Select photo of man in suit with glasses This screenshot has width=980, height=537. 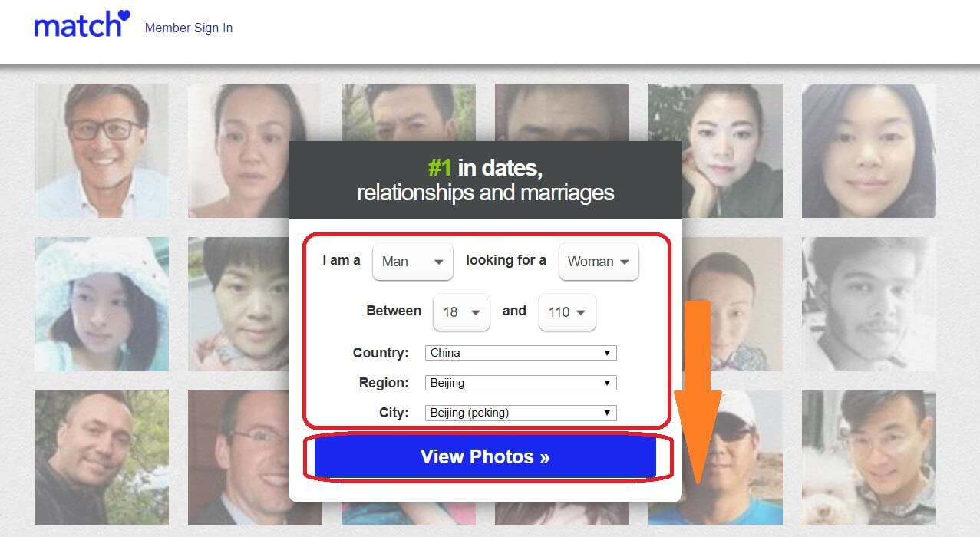tap(238, 457)
